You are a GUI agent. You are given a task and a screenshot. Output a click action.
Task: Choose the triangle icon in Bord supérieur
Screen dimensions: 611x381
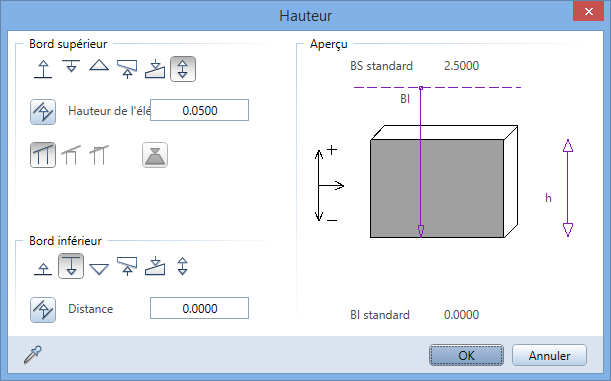click(99, 65)
